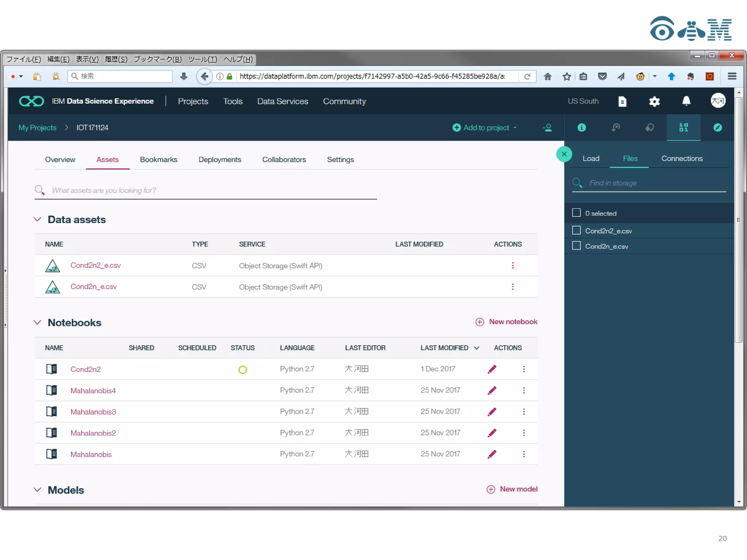This screenshot has height=560, width=747.
Task: Edit the Mahalanobis4 notebook with pencil icon
Action: pos(492,390)
